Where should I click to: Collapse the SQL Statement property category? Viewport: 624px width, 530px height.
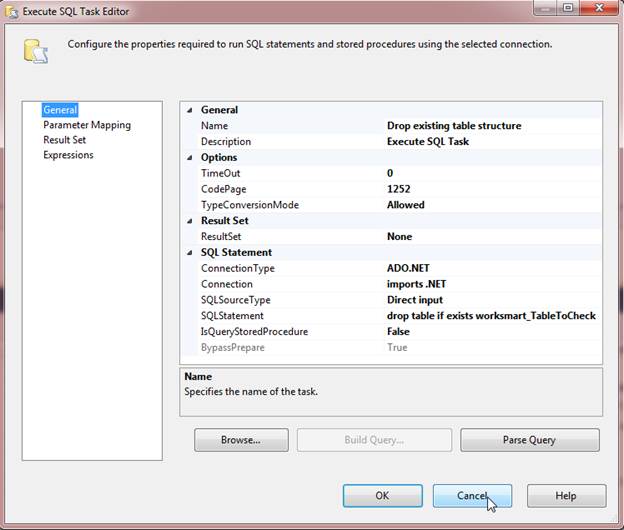tap(189, 253)
